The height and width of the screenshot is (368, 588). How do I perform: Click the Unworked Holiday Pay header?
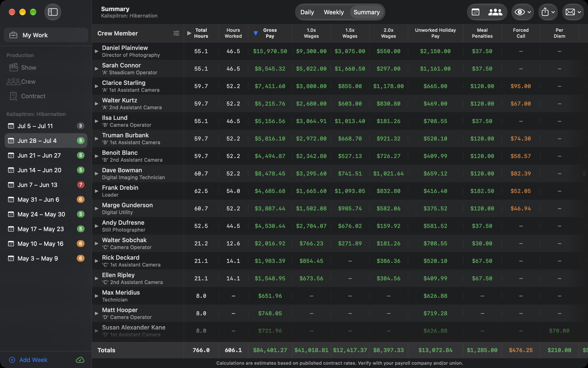[435, 33]
